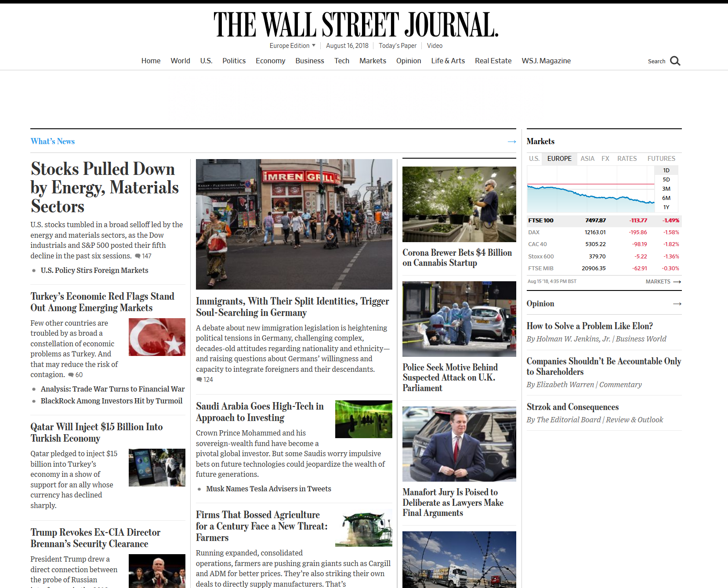Click the Turkish flag thumbnail

(x=157, y=337)
